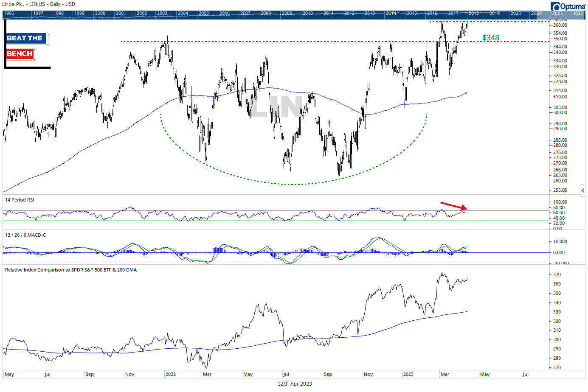Click 370 on the relative comparison axis
The image size is (588, 392).
pos(557,274)
